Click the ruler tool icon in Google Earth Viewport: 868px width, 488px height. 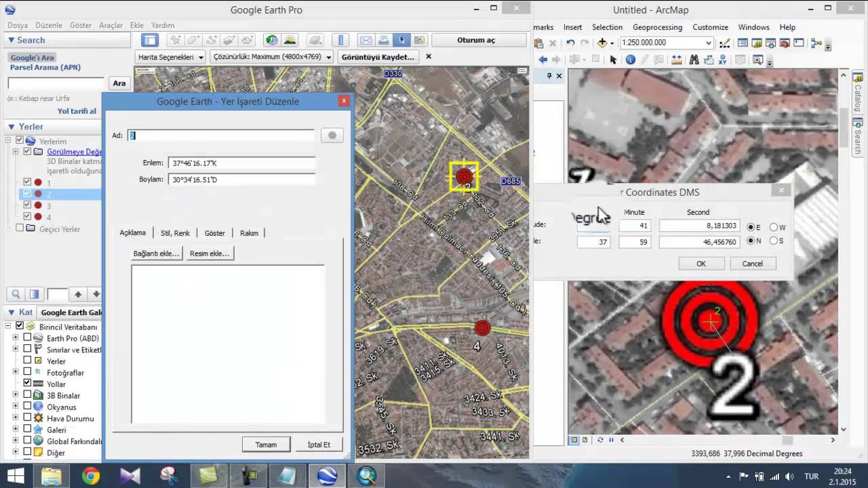341,40
